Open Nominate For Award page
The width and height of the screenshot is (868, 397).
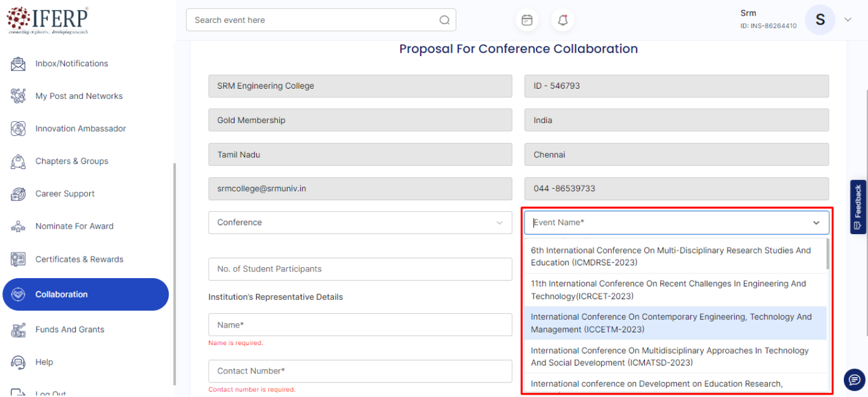coord(74,226)
